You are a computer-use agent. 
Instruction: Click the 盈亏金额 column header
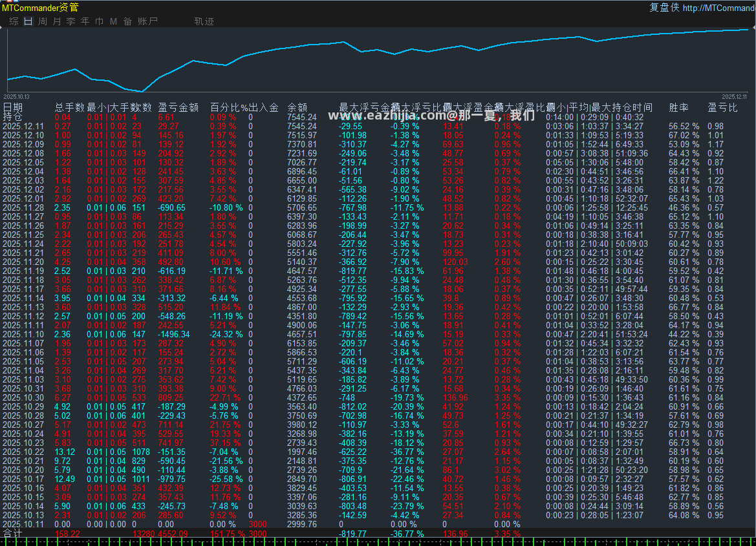(x=178, y=107)
